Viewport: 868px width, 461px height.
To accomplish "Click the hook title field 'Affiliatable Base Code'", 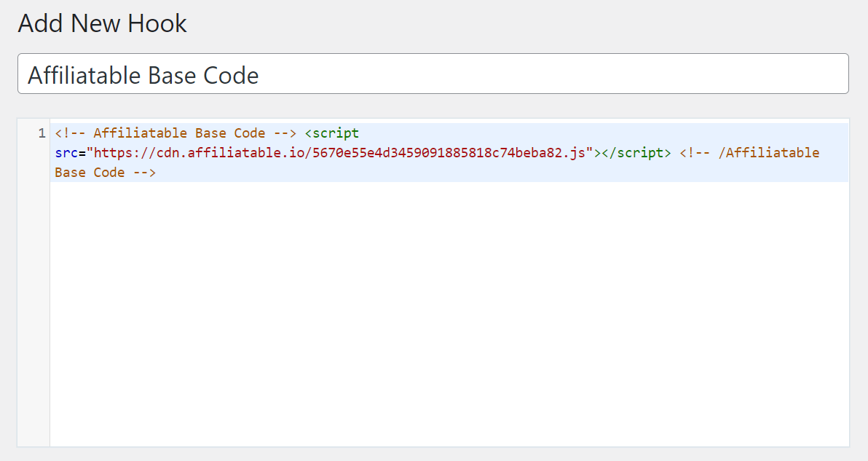I will (x=433, y=74).
